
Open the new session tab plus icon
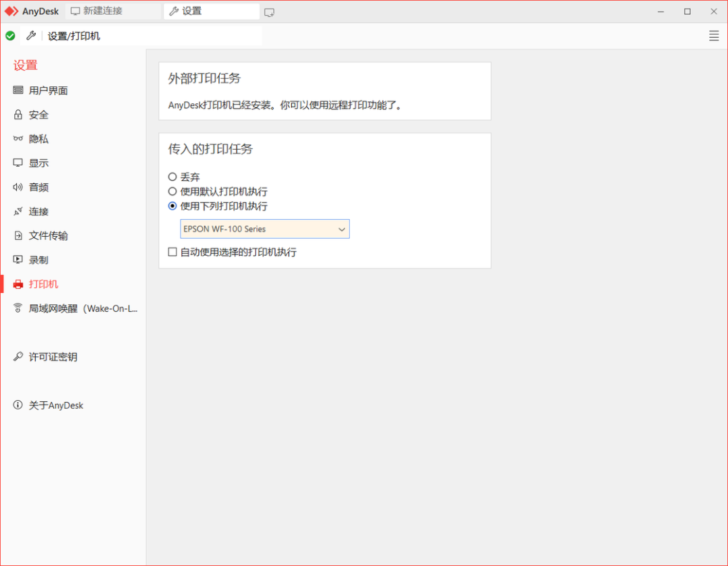coord(269,12)
